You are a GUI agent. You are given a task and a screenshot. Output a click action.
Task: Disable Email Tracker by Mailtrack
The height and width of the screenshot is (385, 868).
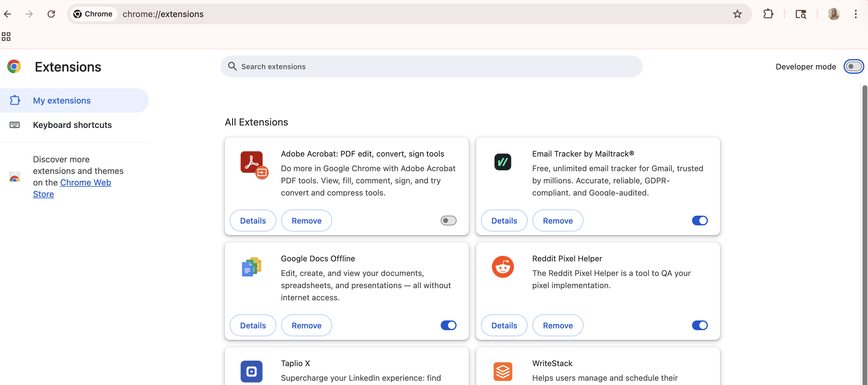coord(700,221)
